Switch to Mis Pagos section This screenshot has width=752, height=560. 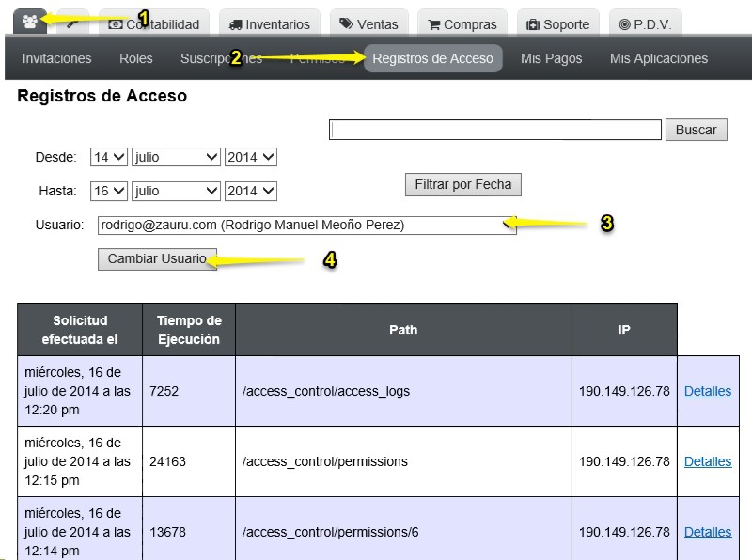552,58
